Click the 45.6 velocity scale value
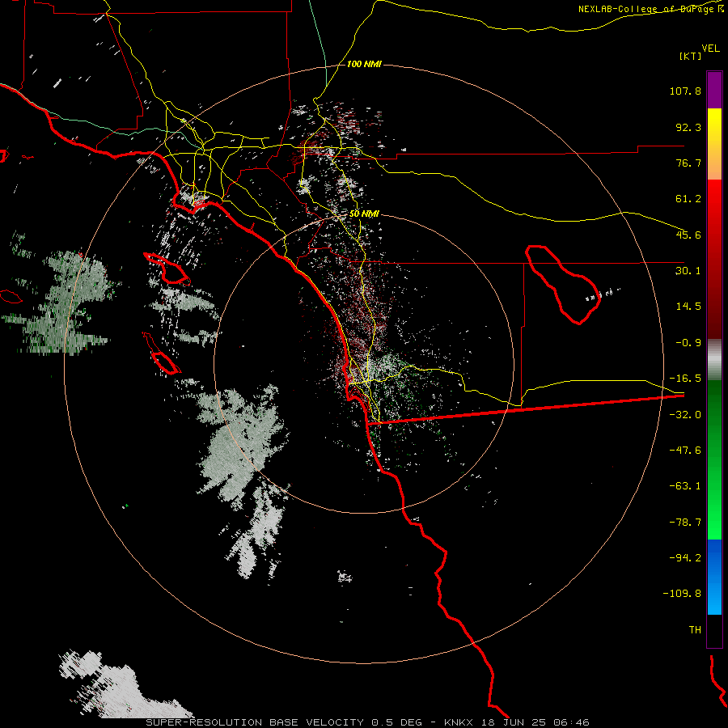Viewport: 728px width, 728px height. click(x=688, y=235)
